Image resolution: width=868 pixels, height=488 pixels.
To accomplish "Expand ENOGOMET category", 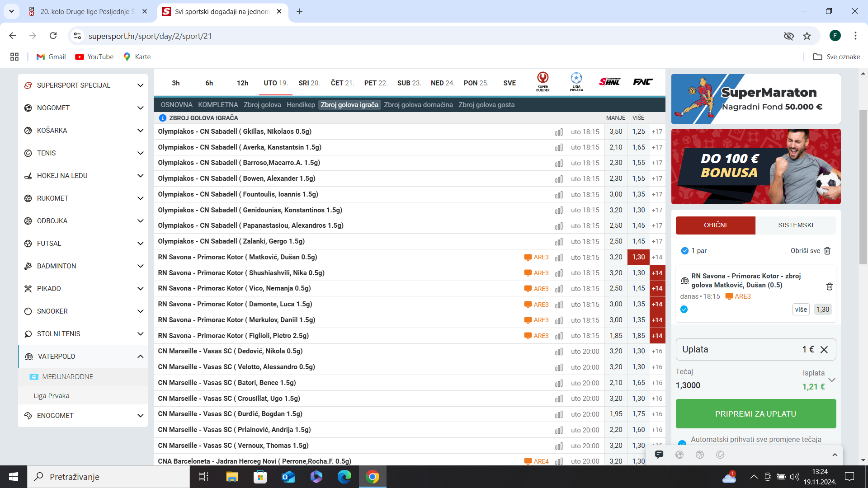I will coord(83,416).
